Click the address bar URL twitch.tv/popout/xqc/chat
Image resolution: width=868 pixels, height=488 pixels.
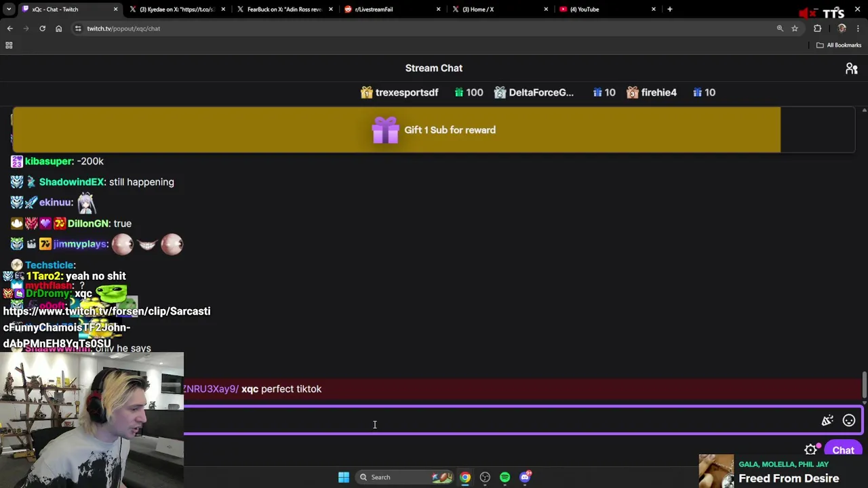tap(123, 28)
